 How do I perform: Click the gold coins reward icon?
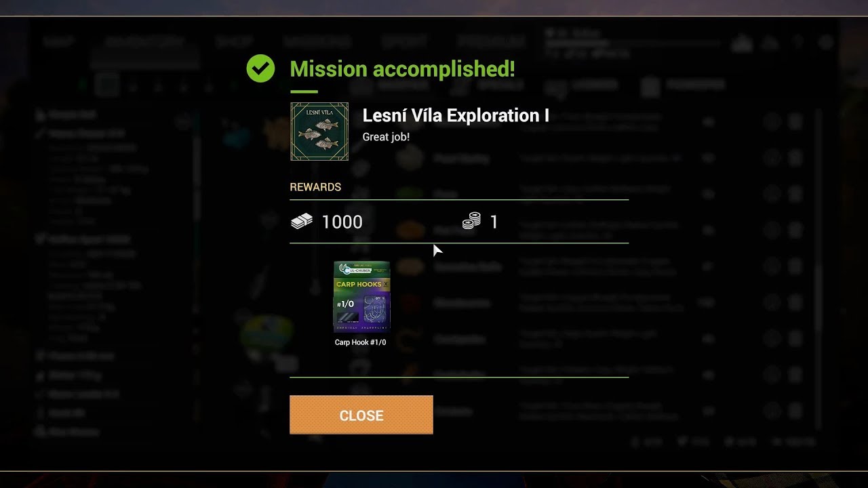point(472,221)
